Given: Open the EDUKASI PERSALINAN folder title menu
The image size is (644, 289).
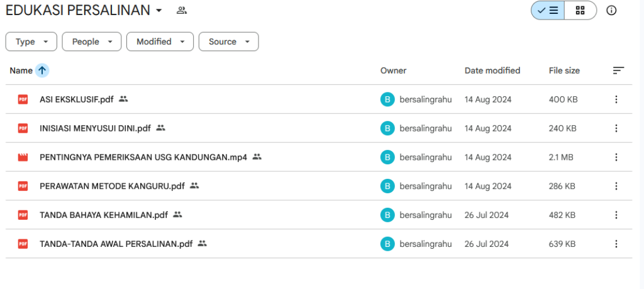Looking at the screenshot, I should pyautogui.click(x=84, y=11).
